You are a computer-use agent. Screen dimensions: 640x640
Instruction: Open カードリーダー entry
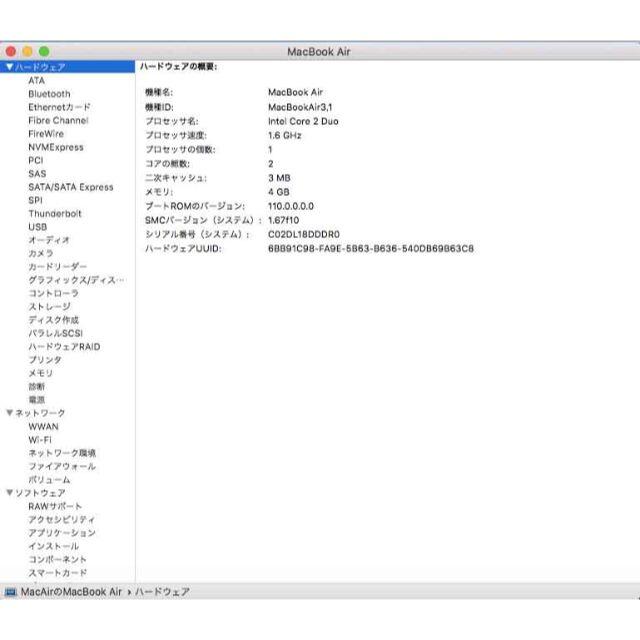pos(58,267)
